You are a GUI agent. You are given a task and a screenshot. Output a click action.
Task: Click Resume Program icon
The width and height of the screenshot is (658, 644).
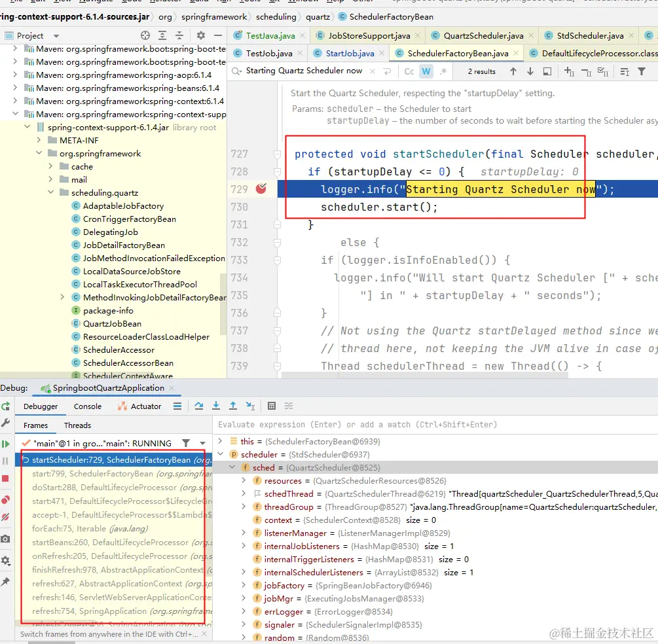pos(5,444)
